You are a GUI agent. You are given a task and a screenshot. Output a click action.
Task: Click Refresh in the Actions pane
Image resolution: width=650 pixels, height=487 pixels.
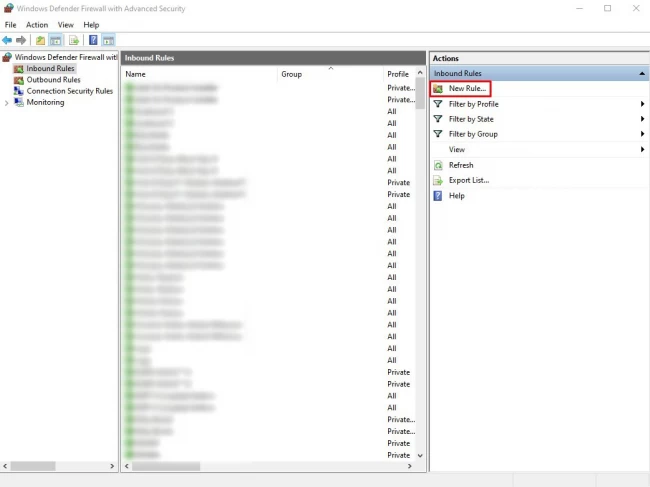pyautogui.click(x=461, y=165)
